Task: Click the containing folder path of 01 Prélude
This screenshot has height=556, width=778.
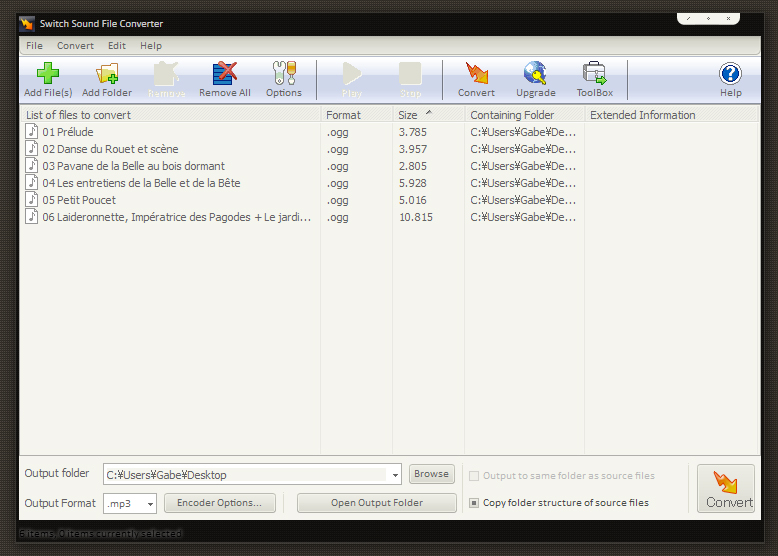Action: (x=523, y=132)
